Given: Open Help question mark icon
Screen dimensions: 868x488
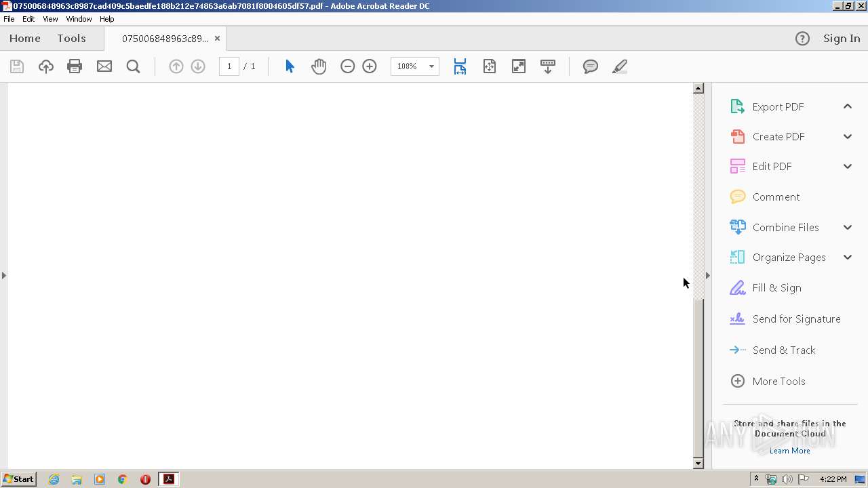Looking at the screenshot, I should pyautogui.click(x=802, y=39).
